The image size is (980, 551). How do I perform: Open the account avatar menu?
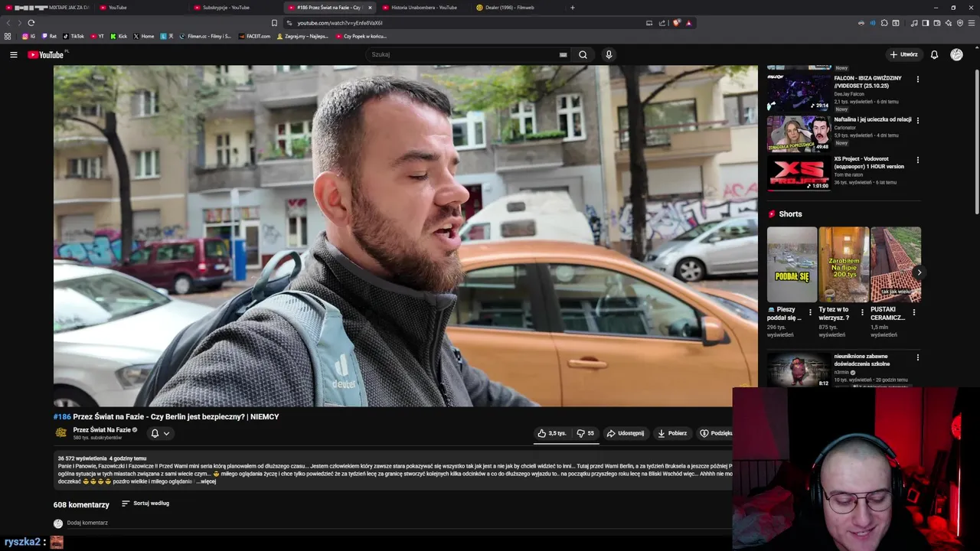pos(956,54)
